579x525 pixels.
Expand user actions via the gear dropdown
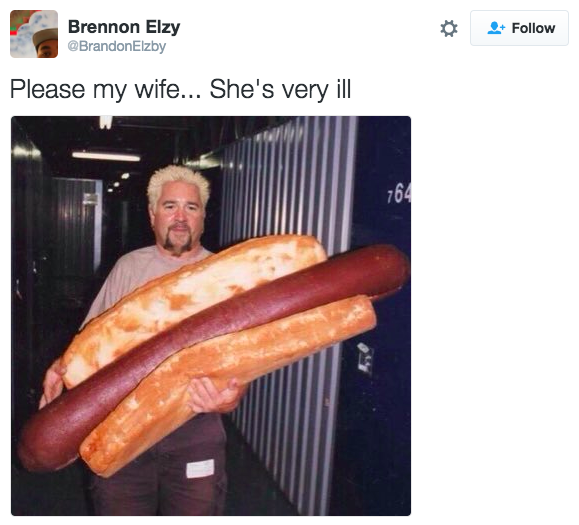(x=449, y=28)
